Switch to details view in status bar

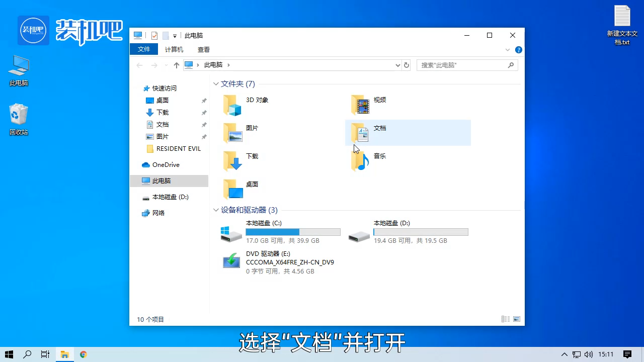coord(506,319)
